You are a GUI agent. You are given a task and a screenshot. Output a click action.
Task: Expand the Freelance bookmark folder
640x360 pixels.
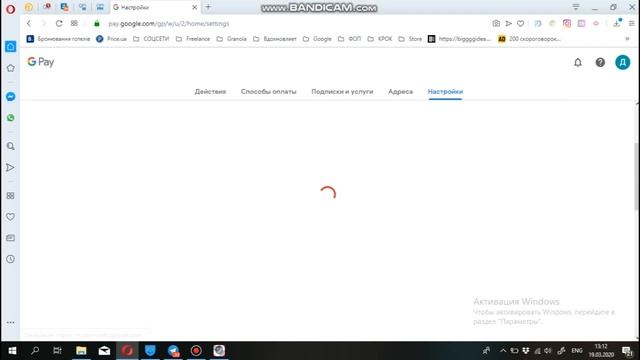[x=193, y=39]
